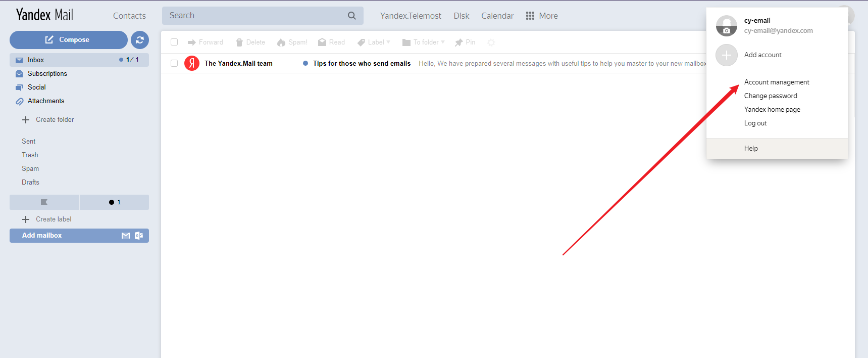The height and width of the screenshot is (358, 868).
Task: Click the Add mailbox button
Action: (x=79, y=236)
